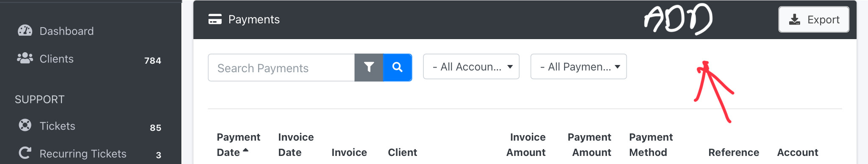Sort by Client column header
This screenshot has height=164, width=868.
[x=402, y=153]
